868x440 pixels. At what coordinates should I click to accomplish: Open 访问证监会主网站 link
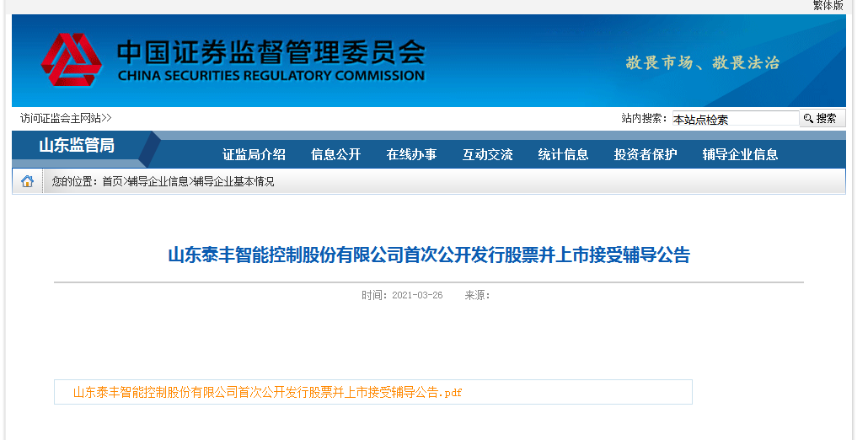[66, 118]
